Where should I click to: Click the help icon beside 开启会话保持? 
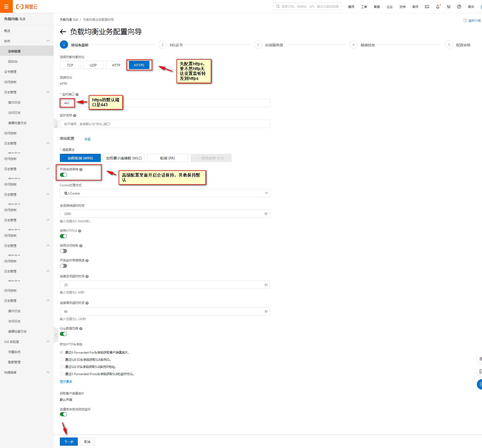click(81, 169)
